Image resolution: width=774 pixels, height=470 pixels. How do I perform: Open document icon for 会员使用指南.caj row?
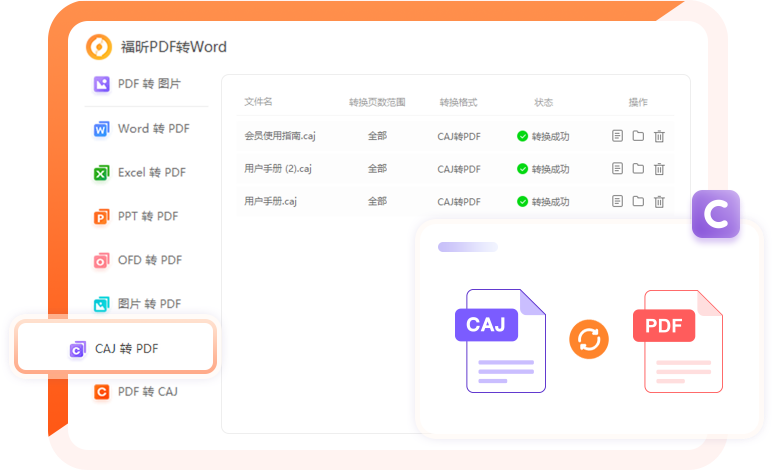pyautogui.click(x=618, y=136)
